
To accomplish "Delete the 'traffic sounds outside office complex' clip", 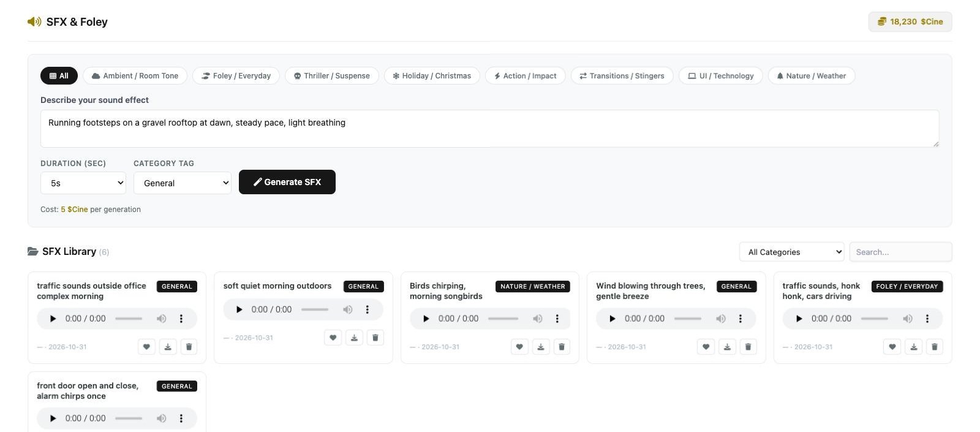I will (189, 347).
